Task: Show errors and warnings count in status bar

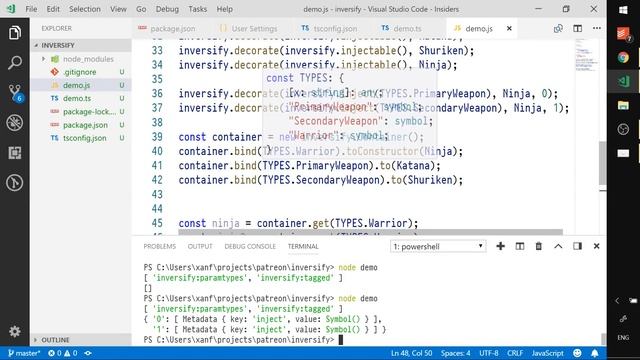Action: pyautogui.click(x=62, y=353)
